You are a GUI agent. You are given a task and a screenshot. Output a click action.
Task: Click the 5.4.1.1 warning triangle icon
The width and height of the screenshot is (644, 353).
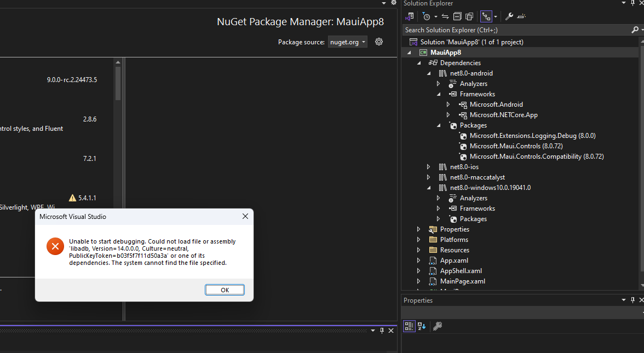point(73,198)
